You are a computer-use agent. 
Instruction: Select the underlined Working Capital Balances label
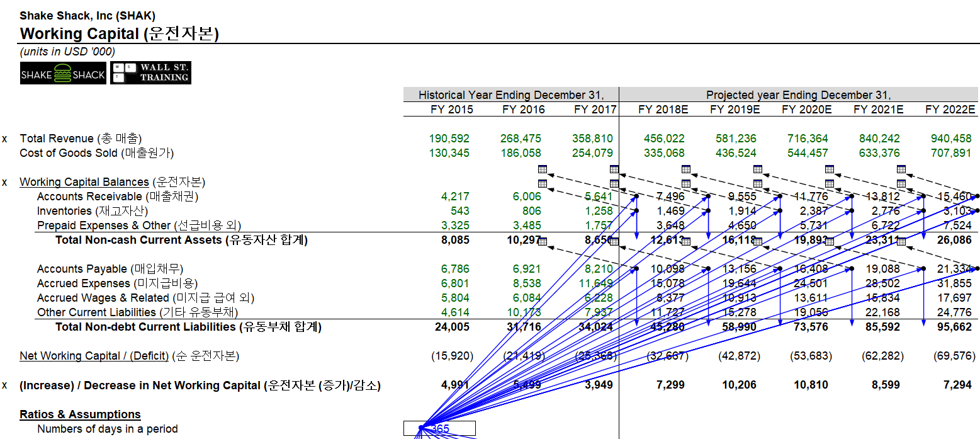pos(84,182)
